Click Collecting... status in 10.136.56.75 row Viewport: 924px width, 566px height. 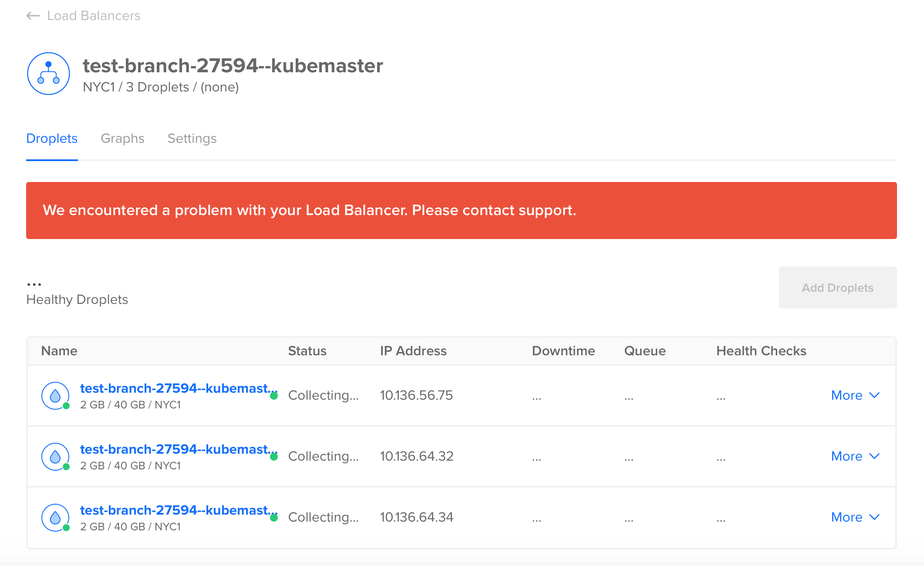click(x=324, y=395)
